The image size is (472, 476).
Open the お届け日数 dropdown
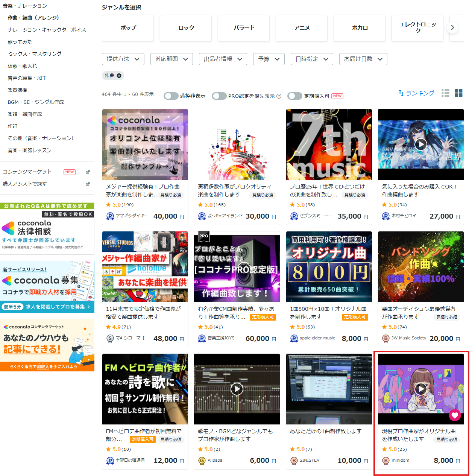coord(363,59)
